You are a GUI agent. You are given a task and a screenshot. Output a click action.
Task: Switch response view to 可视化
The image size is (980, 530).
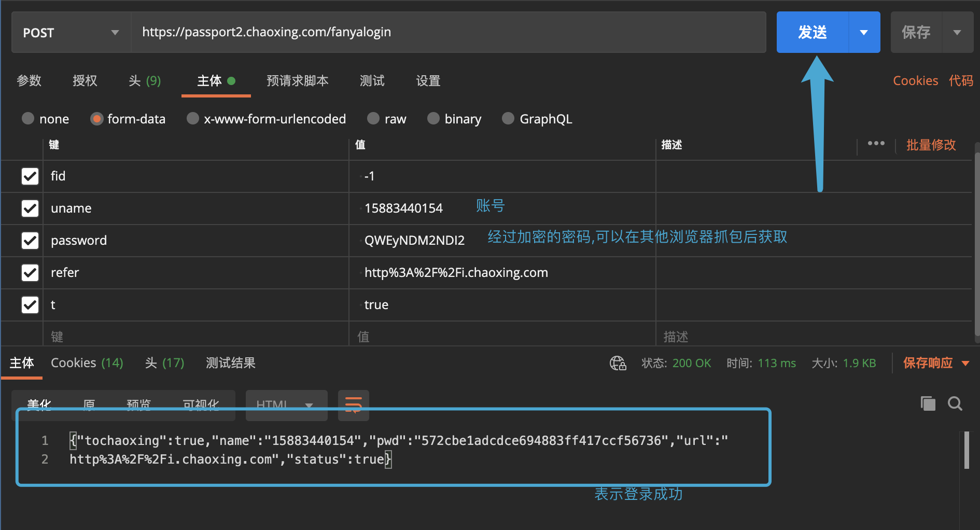click(201, 405)
